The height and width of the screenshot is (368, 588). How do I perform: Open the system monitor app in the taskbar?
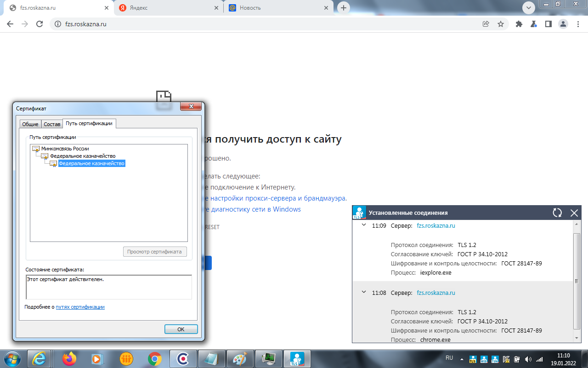tap(269, 359)
